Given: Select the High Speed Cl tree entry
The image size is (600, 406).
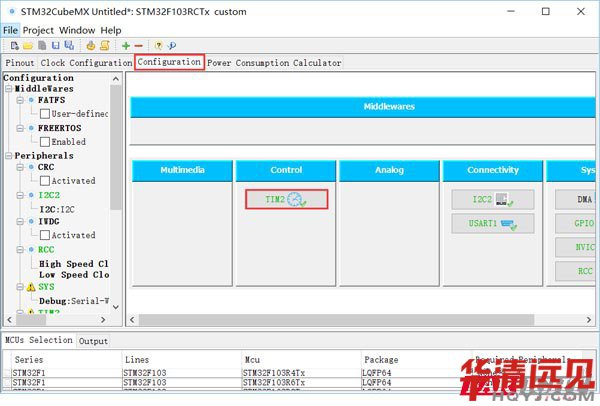Looking at the screenshot, I should tap(74, 264).
